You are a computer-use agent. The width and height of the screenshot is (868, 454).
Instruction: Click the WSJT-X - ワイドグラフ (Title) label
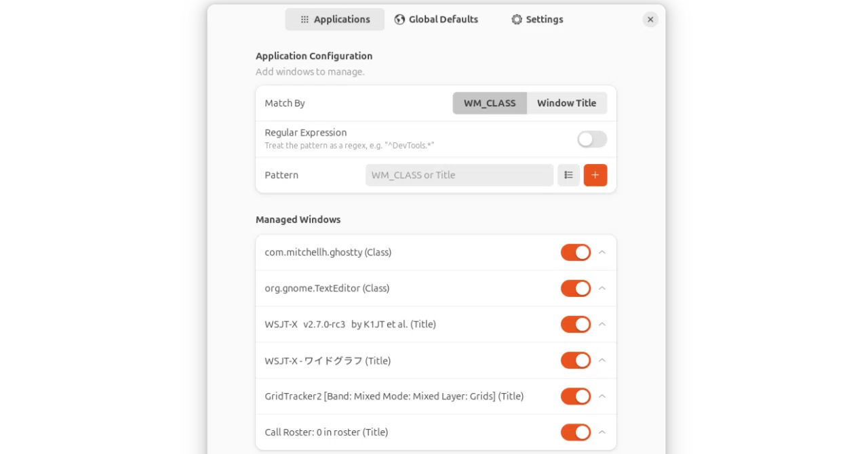click(x=328, y=360)
